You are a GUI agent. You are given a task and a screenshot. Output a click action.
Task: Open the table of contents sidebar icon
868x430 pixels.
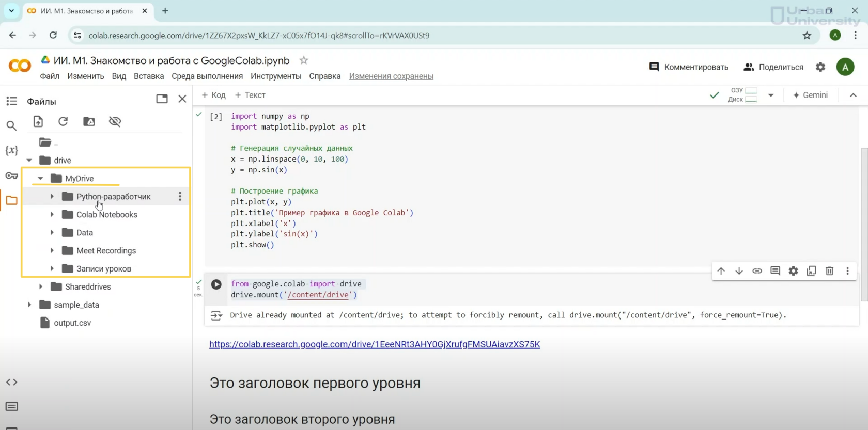pos(11,101)
